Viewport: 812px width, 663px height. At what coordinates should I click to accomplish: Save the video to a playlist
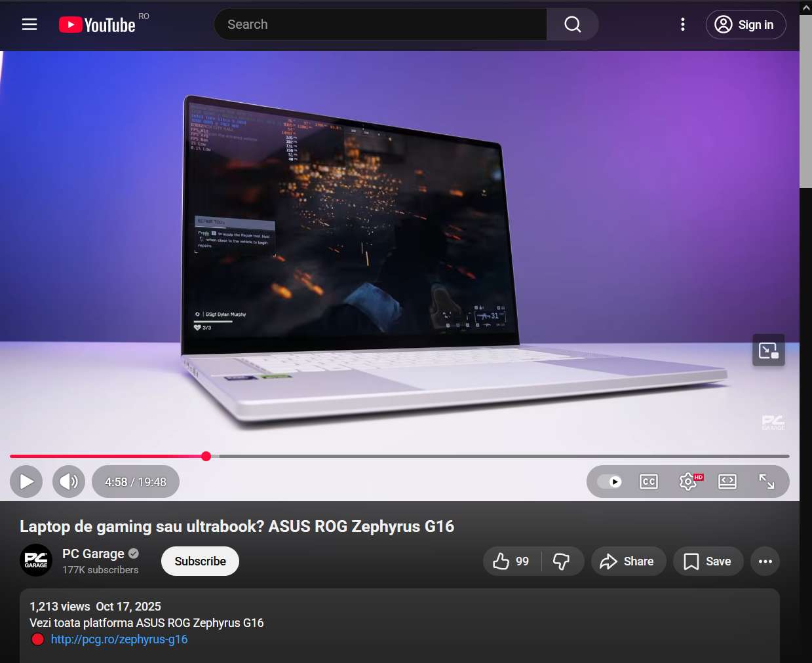click(x=708, y=561)
